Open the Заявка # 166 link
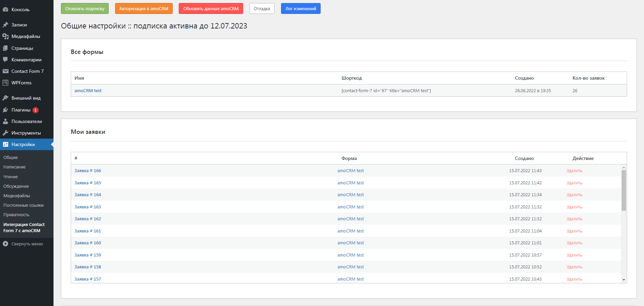The height and width of the screenshot is (306, 644). pos(88,171)
